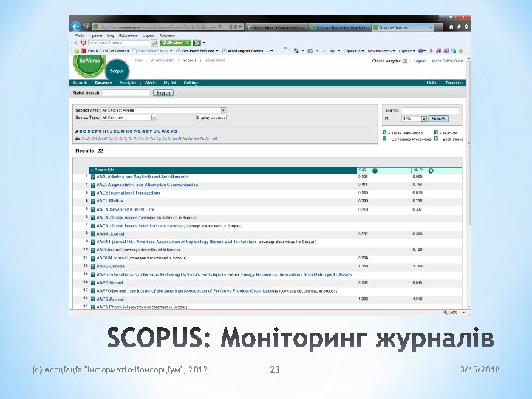This screenshot has height=399, width=532.
Task: Open favorites star in title bar
Action: click(x=459, y=27)
